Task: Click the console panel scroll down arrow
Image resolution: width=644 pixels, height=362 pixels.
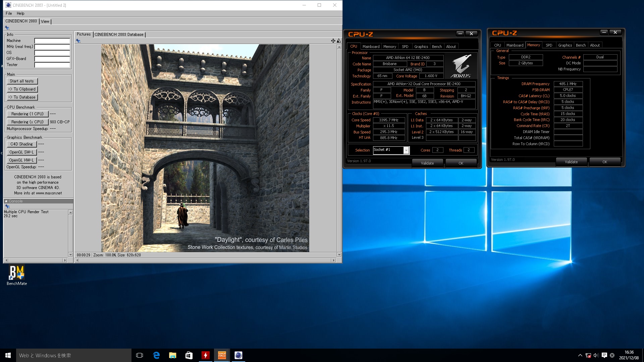Action: point(70,255)
